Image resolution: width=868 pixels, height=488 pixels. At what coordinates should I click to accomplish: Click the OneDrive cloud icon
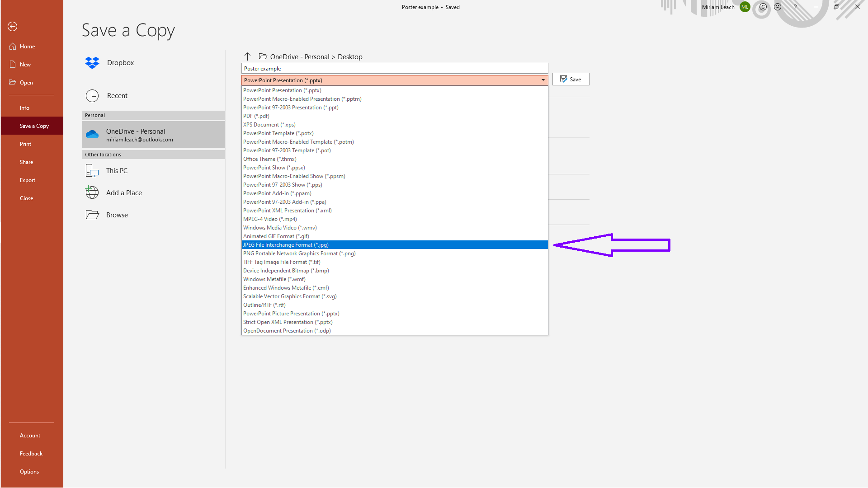coord(92,135)
